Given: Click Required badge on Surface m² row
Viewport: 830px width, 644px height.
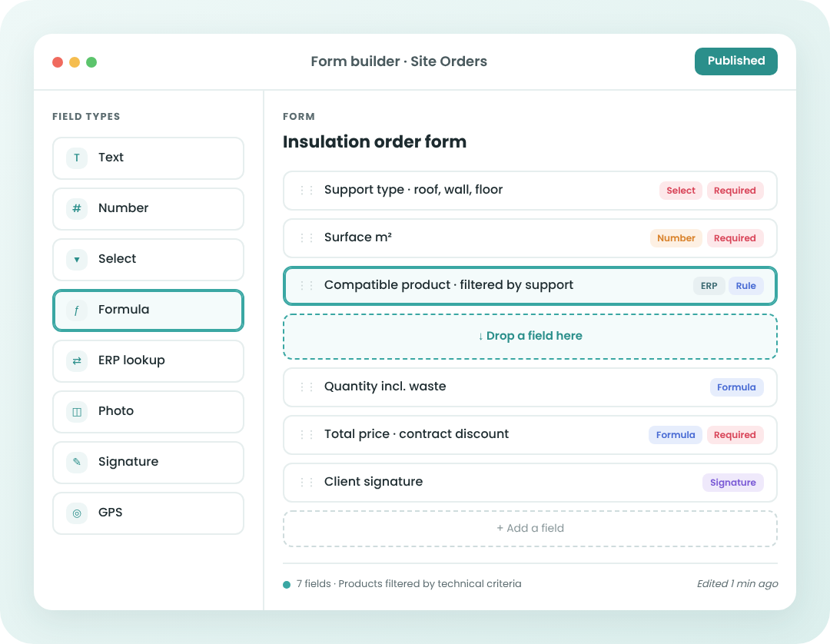Looking at the screenshot, I should pyautogui.click(x=735, y=238).
